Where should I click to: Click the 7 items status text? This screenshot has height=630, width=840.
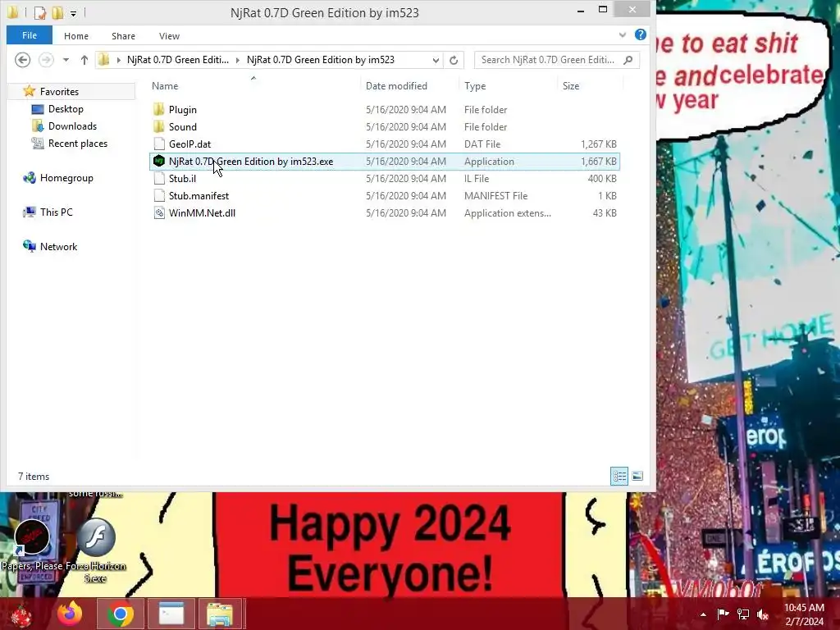[x=34, y=477]
